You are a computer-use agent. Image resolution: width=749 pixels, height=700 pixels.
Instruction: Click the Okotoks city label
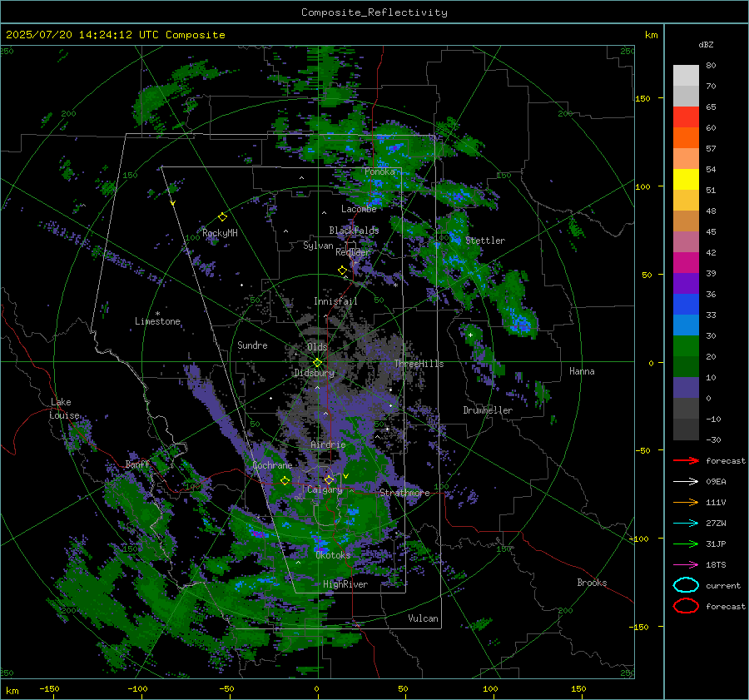click(333, 555)
